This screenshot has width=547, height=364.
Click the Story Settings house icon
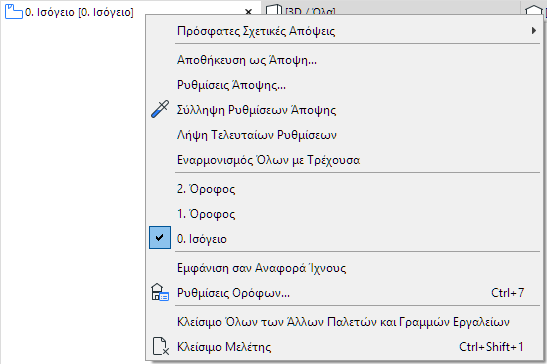160,292
